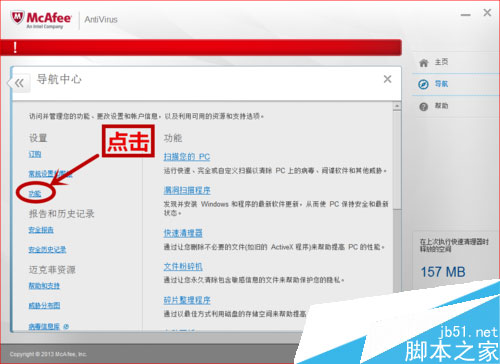Open the 帮助和支持 link
The width and height of the screenshot is (500, 364).
[44, 286]
